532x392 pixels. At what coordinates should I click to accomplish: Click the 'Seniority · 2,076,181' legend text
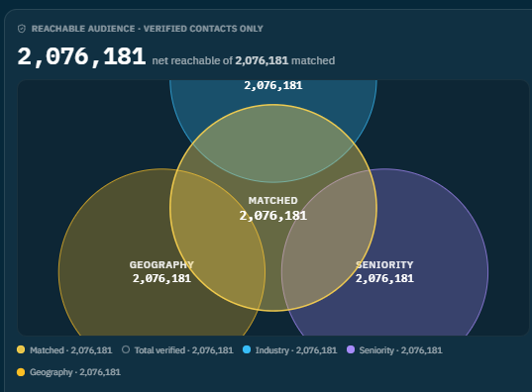coord(400,350)
